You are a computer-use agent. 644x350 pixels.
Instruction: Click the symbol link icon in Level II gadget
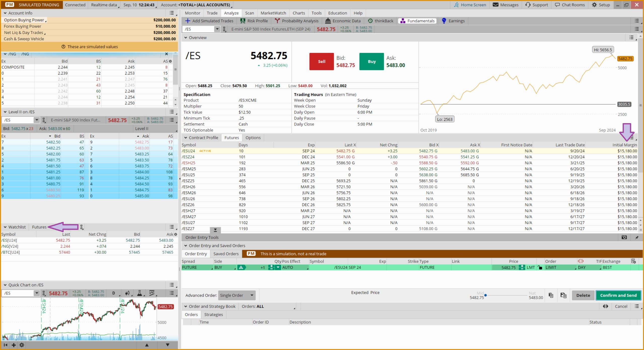[44, 120]
